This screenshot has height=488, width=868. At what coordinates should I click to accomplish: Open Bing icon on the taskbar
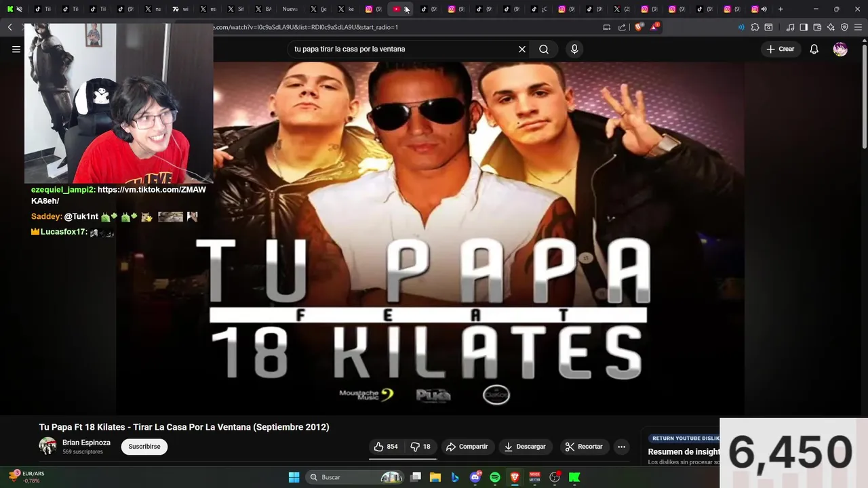point(455,477)
